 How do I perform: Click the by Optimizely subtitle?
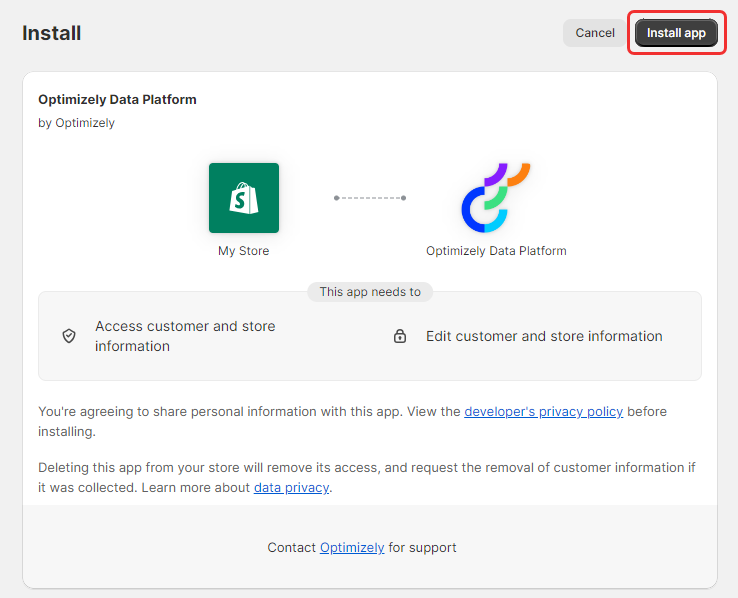click(x=76, y=123)
